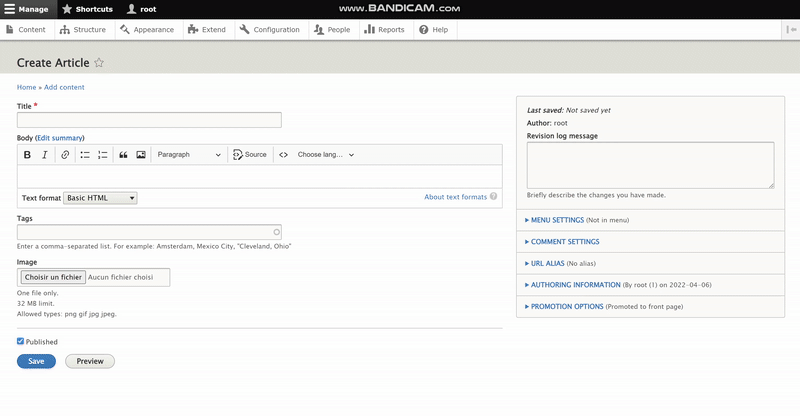Switch the editor to Source mode
Image resolution: width=800 pixels, height=416 pixels.
[250, 155]
